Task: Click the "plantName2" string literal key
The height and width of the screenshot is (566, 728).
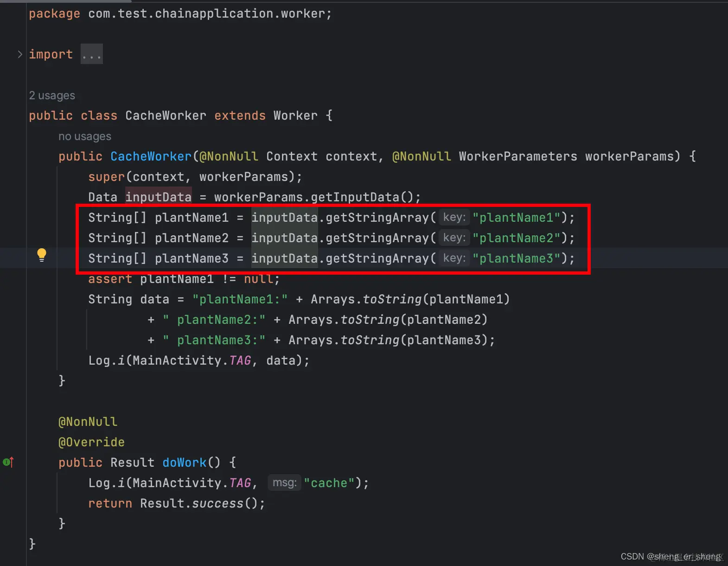Action: (x=517, y=238)
